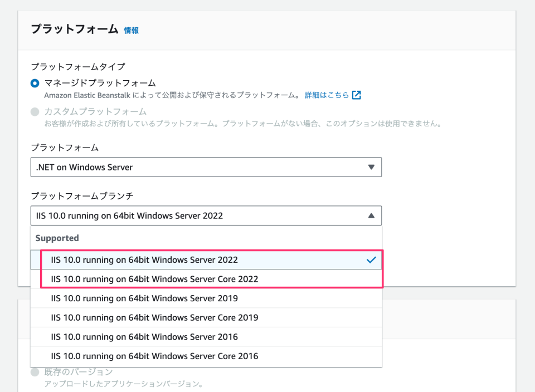
Task: Click the 既存のバージョン radio button
Action: [35, 371]
